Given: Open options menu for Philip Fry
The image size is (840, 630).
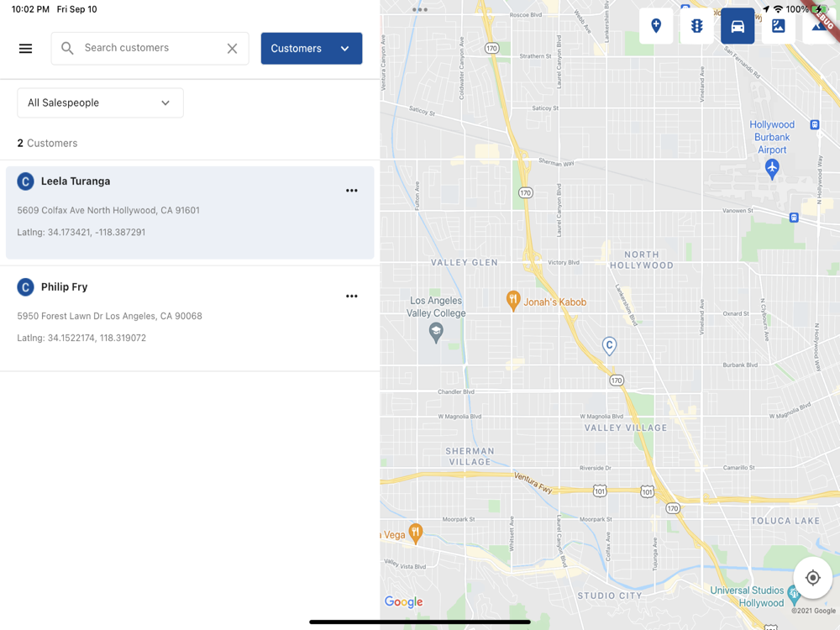Looking at the screenshot, I should coord(351,297).
